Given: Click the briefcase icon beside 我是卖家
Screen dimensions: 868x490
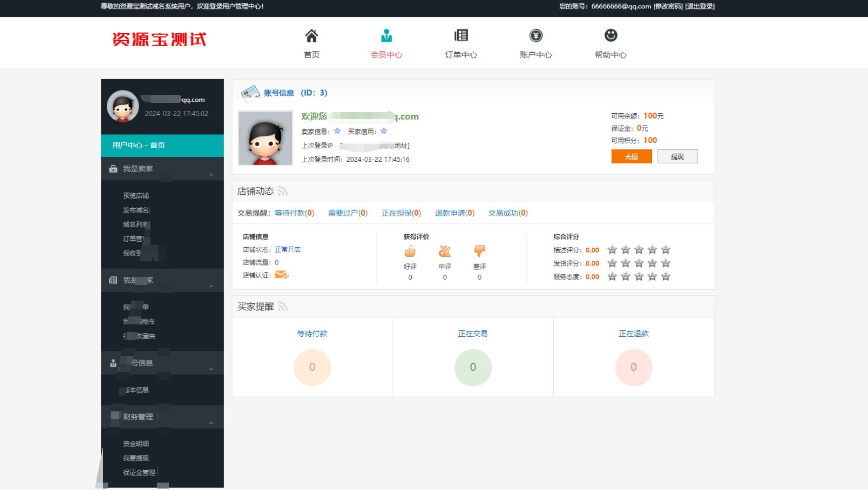Looking at the screenshot, I should click(x=112, y=168).
